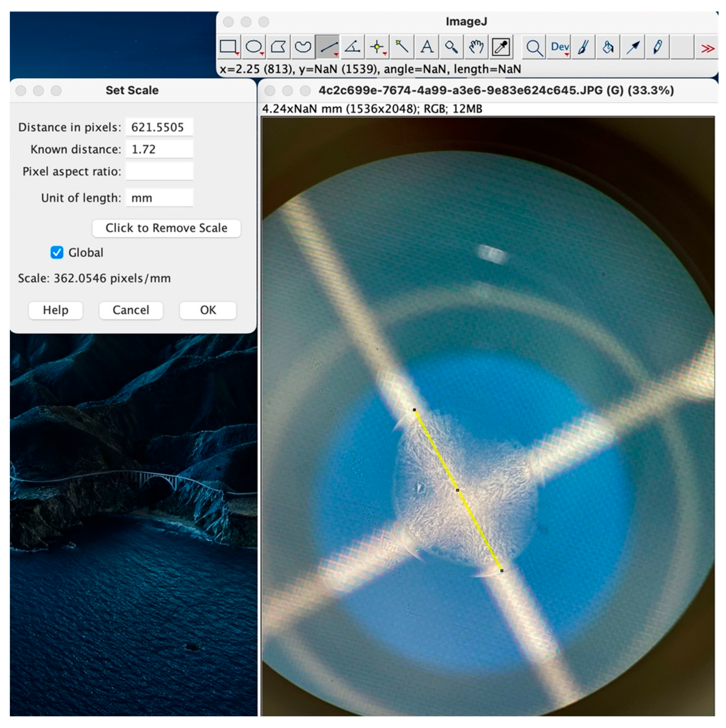Screen dimensions: 726x728
Task: Select the Freehand selection tool
Action: tap(303, 47)
